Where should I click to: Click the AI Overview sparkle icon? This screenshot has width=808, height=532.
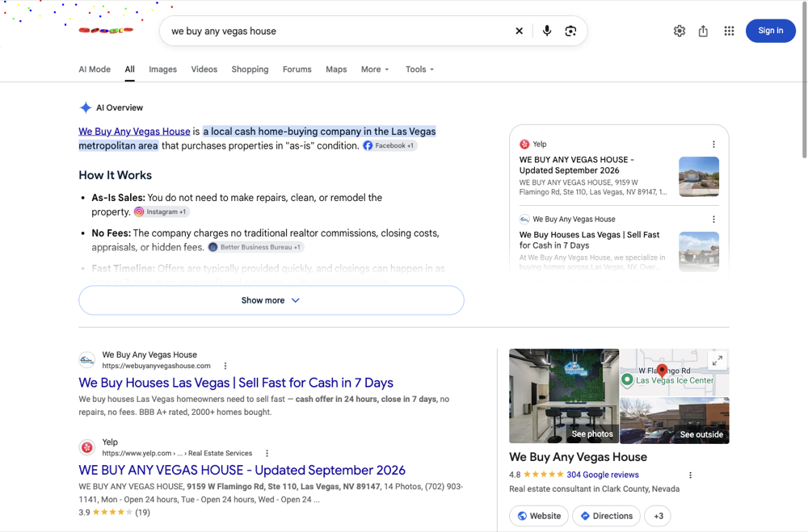[86, 107]
